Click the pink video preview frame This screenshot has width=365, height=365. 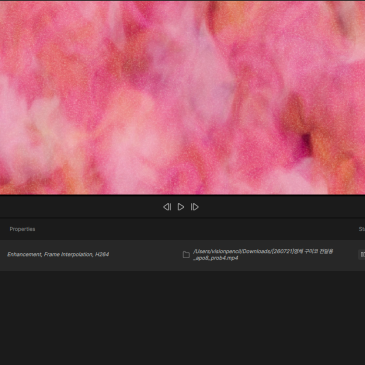[x=182, y=98]
